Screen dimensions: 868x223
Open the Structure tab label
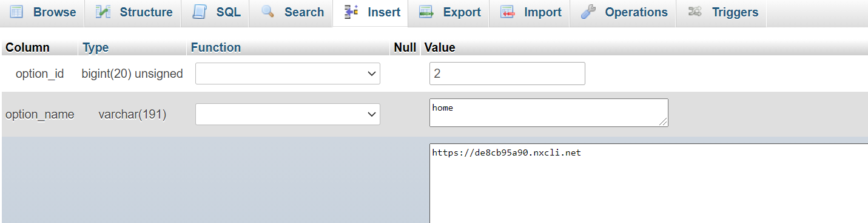pyautogui.click(x=146, y=12)
